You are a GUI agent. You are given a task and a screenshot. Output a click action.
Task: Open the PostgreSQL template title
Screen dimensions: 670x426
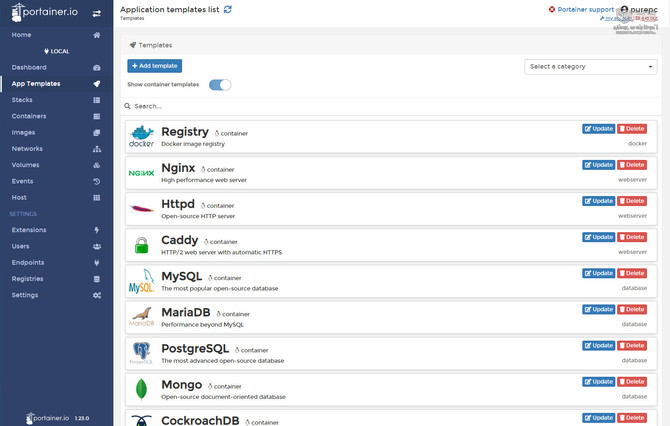pyautogui.click(x=195, y=349)
